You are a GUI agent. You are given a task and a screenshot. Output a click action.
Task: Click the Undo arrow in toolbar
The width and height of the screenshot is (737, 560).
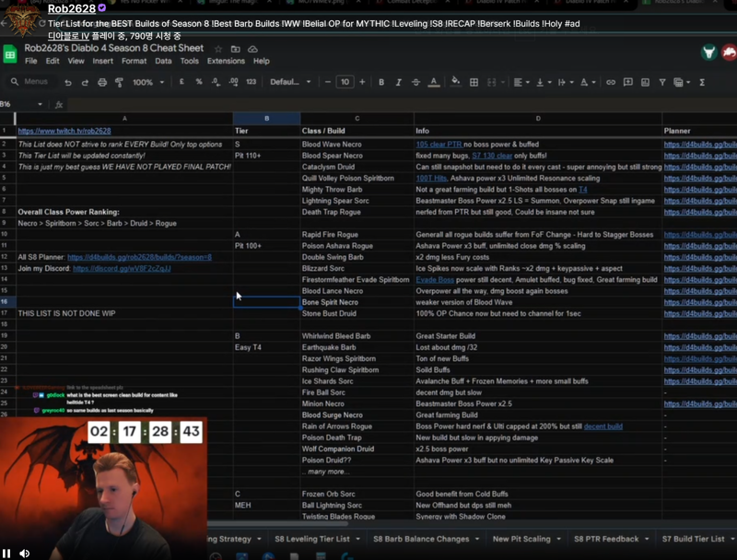click(68, 82)
